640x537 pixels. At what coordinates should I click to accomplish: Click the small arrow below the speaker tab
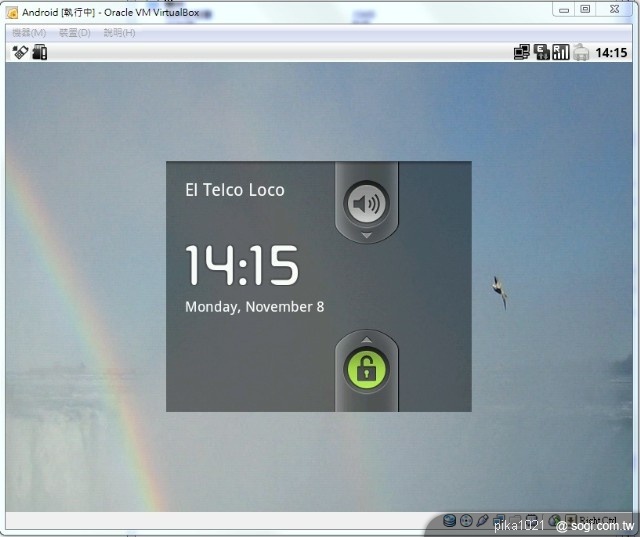[x=366, y=237]
